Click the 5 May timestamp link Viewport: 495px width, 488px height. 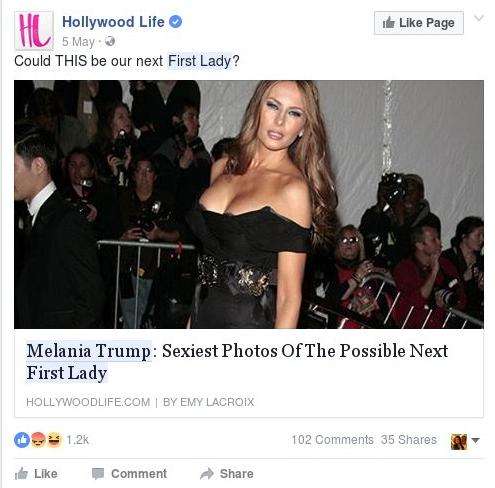[x=78, y=42]
